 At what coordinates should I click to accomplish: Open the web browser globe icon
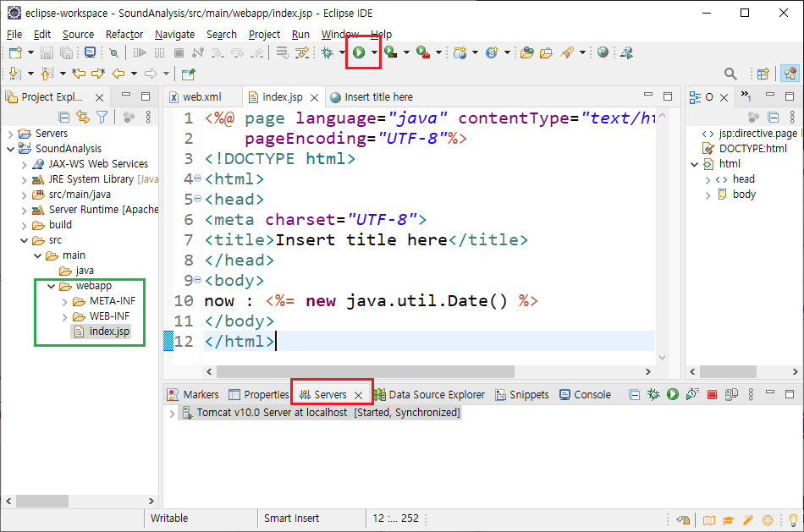coord(603,52)
